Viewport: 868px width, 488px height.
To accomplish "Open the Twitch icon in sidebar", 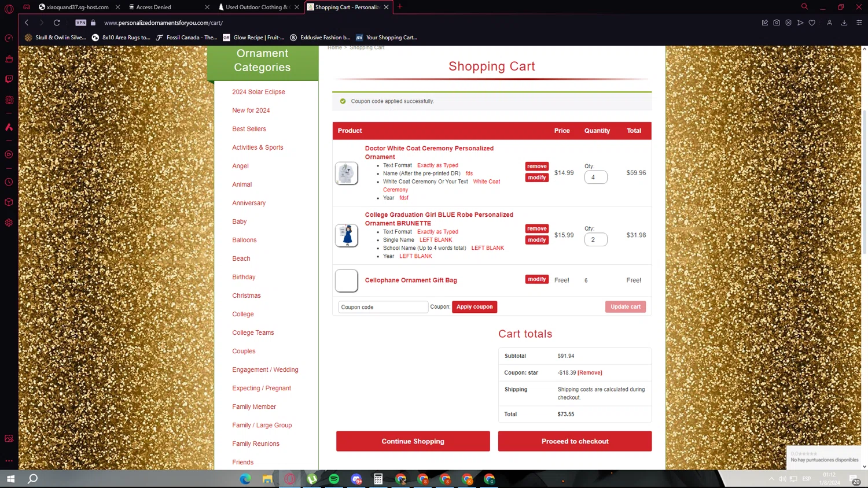I will pos(9,79).
